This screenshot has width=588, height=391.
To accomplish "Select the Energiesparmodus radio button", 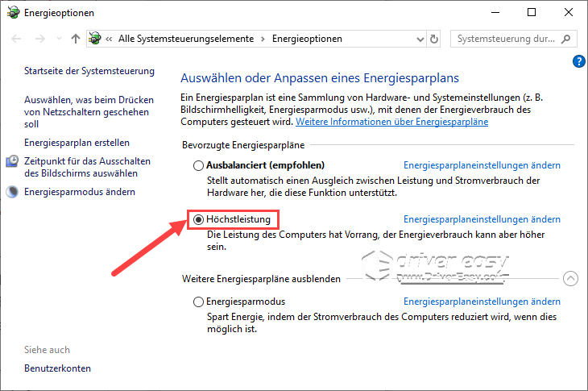I will coord(198,302).
